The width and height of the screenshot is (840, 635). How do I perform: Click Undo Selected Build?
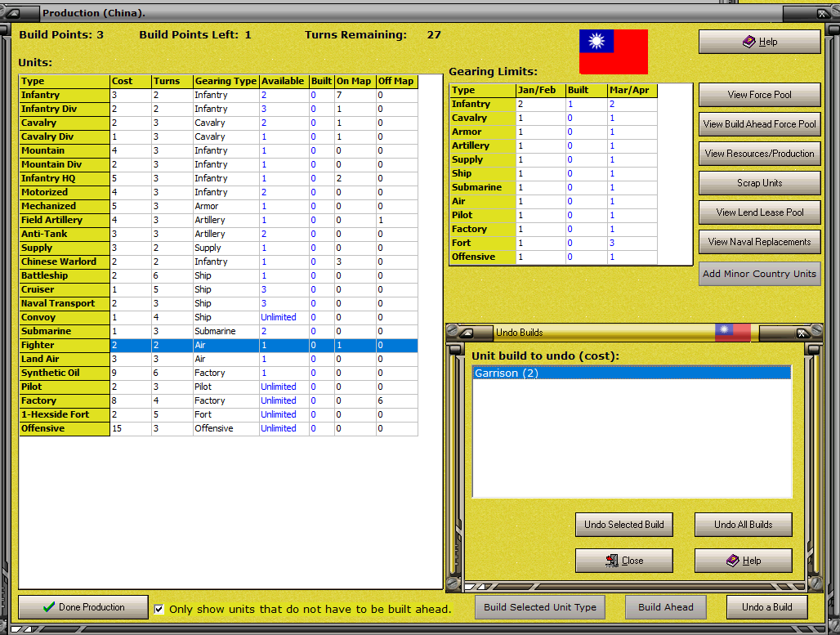point(624,525)
